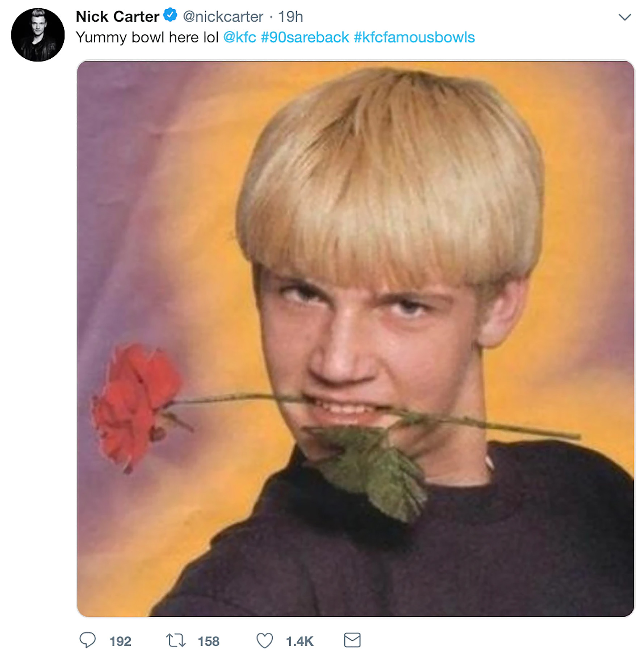The width and height of the screenshot is (644, 657).
Task: Open the @kfc mention link
Action: pyautogui.click(x=239, y=37)
